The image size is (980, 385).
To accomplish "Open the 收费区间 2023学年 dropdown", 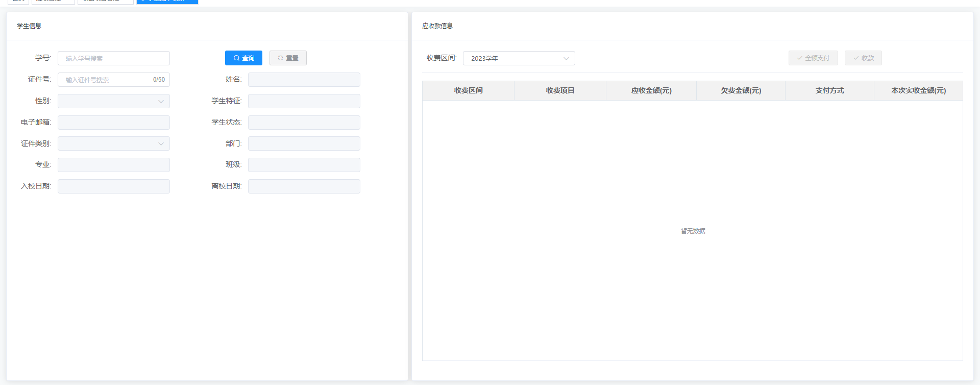I will [x=519, y=58].
